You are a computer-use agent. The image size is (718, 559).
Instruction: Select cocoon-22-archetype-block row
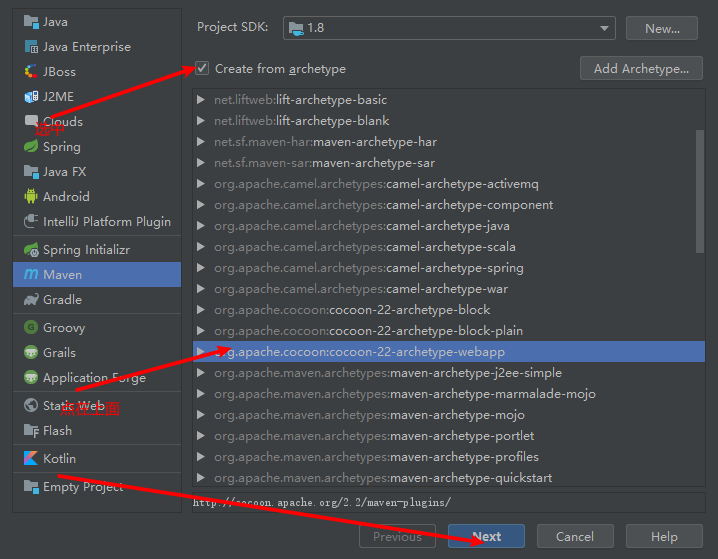pos(449,310)
